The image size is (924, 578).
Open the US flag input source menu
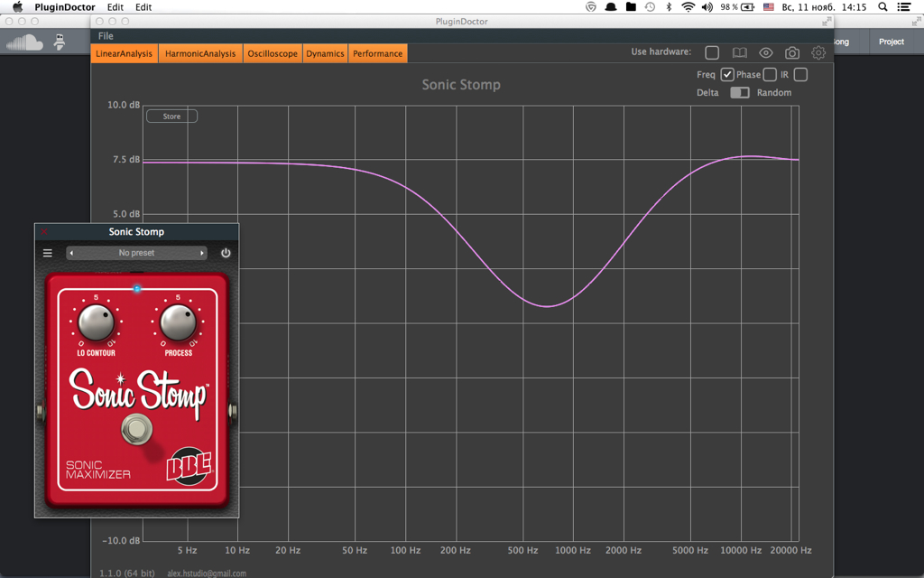(769, 7)
